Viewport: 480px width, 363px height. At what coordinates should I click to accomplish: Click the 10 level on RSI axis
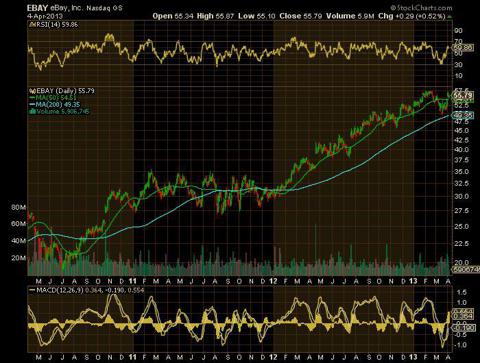(458, 76)
